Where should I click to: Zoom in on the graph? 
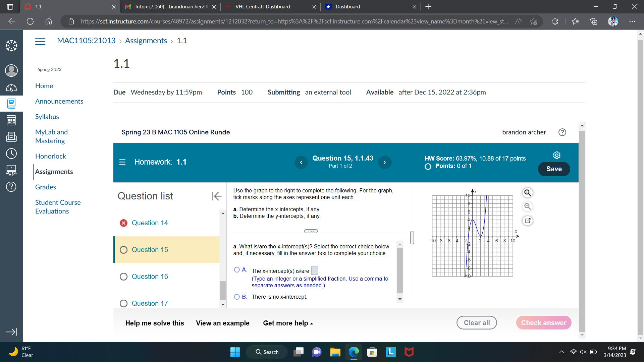pos(528,193)
